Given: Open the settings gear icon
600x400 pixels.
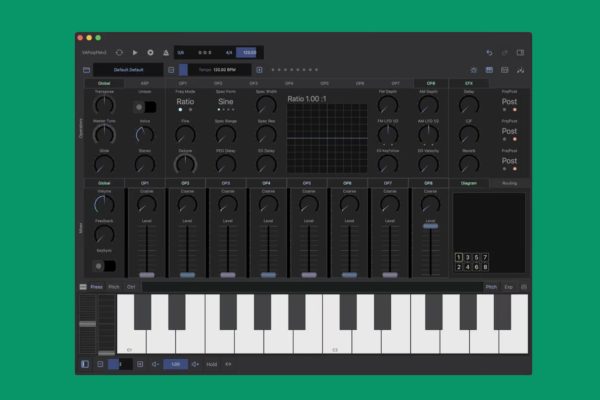Looking at the screenshot, I should [474, 70].
